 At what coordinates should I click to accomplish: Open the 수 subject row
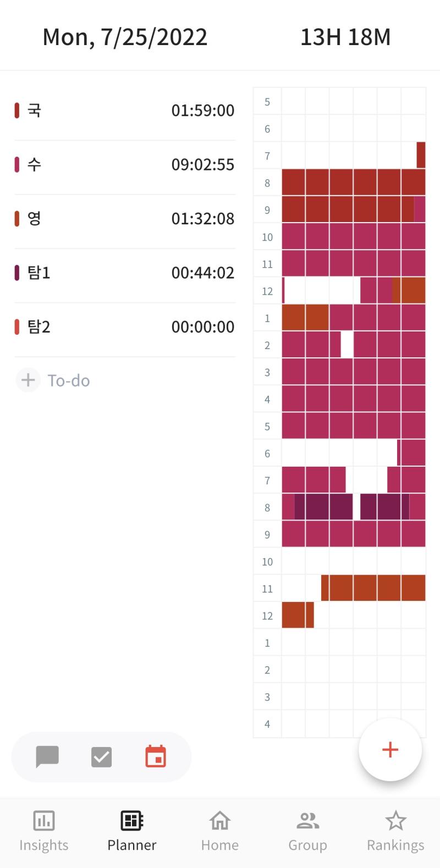pyautogui.click(x=125, y=164)
